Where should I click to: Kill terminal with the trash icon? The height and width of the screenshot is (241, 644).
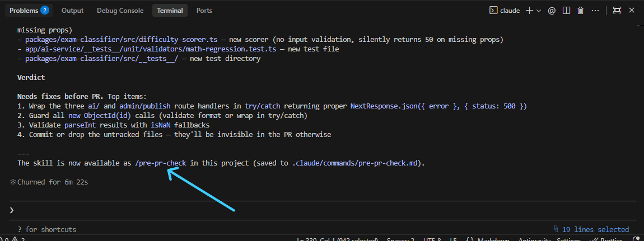[x=580, y=11]
